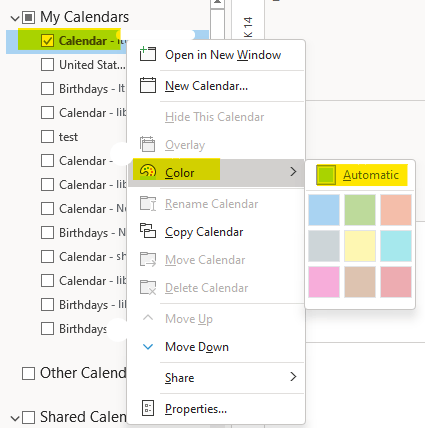
Task: Expand the Share submenu arrow
Action: point(293,377)
